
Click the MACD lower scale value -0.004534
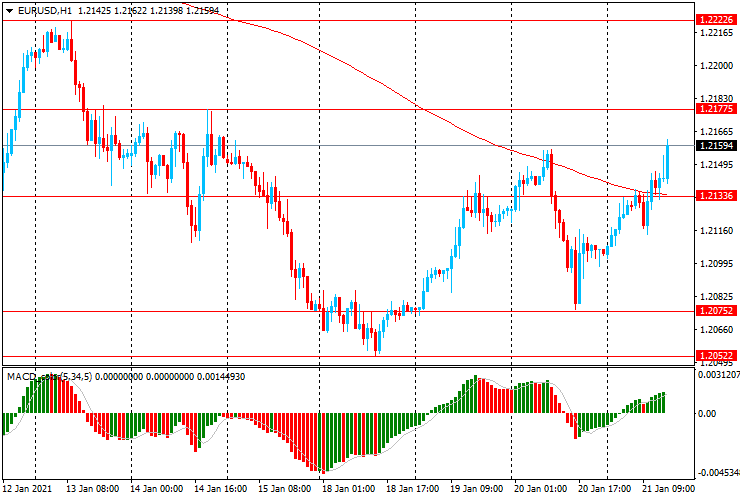click(718, 473)
